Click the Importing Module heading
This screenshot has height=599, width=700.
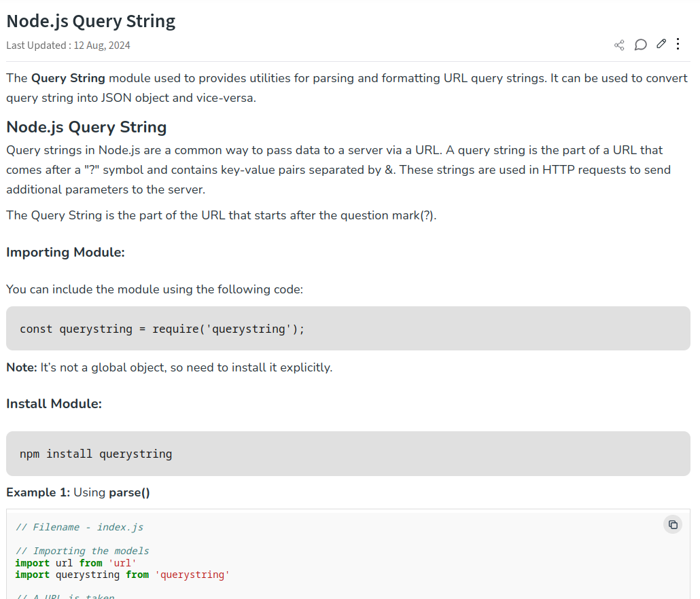(x=65, y=252)
